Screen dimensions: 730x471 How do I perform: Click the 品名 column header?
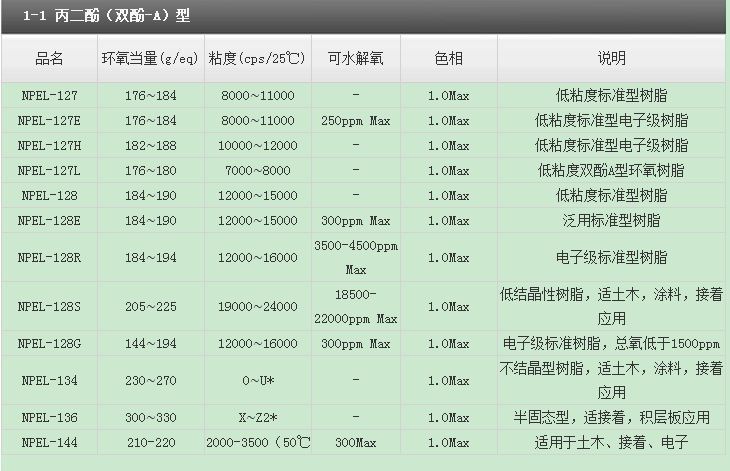click(49, 59)
